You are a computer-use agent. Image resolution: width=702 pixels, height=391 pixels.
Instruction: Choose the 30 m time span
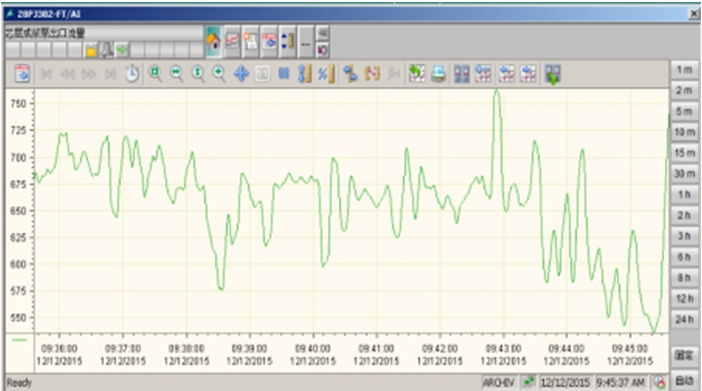[x=684, y=174]
